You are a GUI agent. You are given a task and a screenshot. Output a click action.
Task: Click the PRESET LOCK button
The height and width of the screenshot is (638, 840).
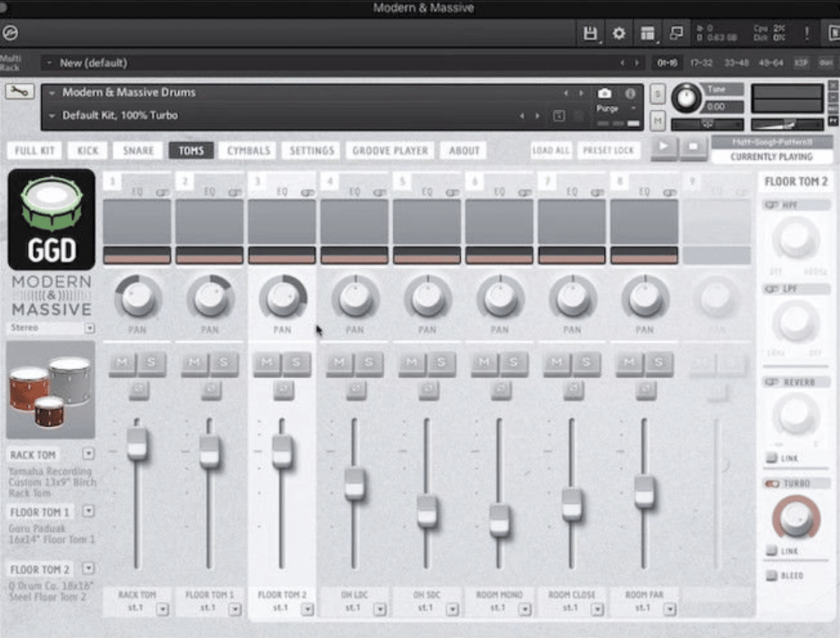point(609,150)
